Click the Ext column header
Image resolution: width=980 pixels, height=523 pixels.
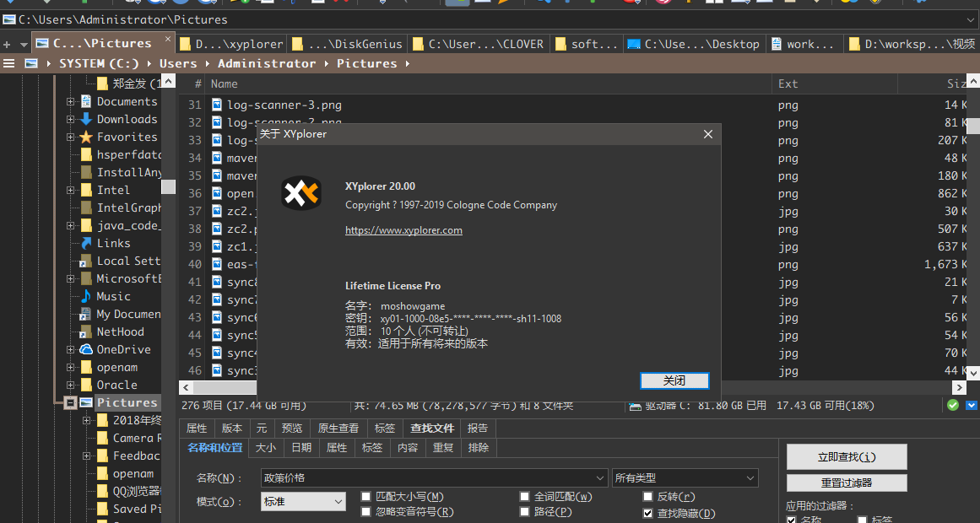(x=834, y=84)
